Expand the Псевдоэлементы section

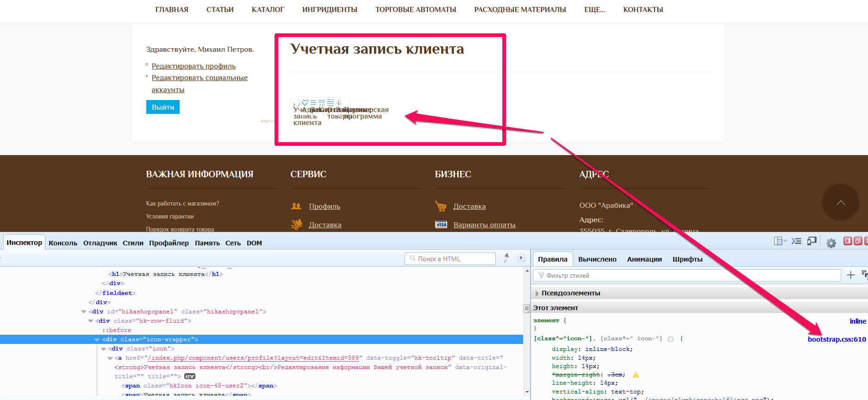pyautogui.click(x=537, y=293)
